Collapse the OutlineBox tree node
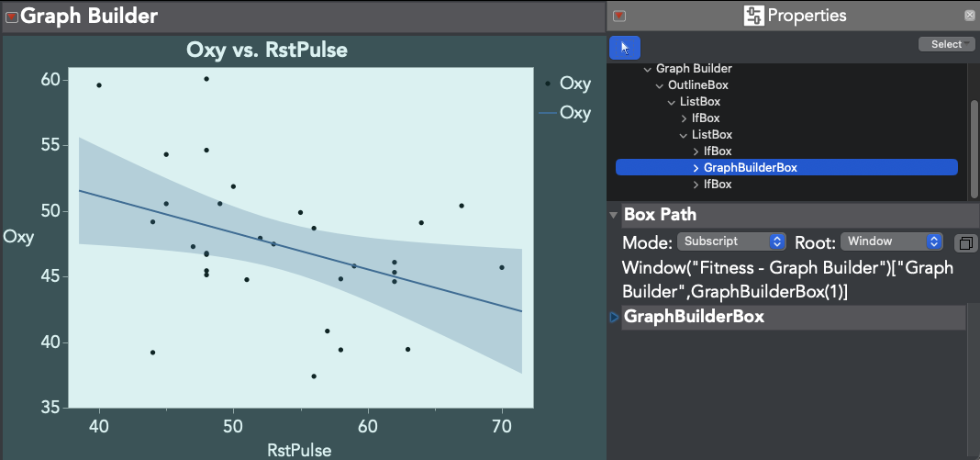Image resolution: width=980 pixels, height=460 pixels. (x=660, y=85)
